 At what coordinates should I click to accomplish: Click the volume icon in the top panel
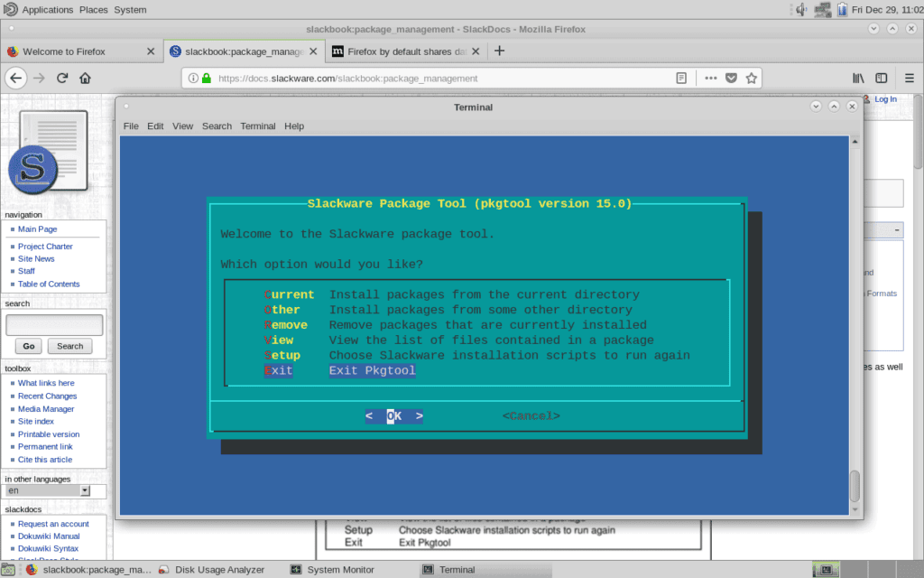802,9
